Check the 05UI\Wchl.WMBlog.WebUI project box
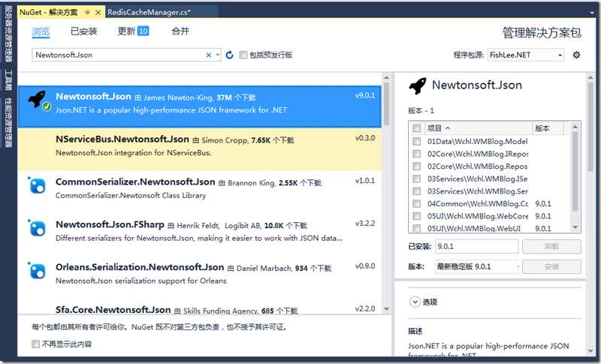This screenshot has width=601, height=364. click(417, 228)
